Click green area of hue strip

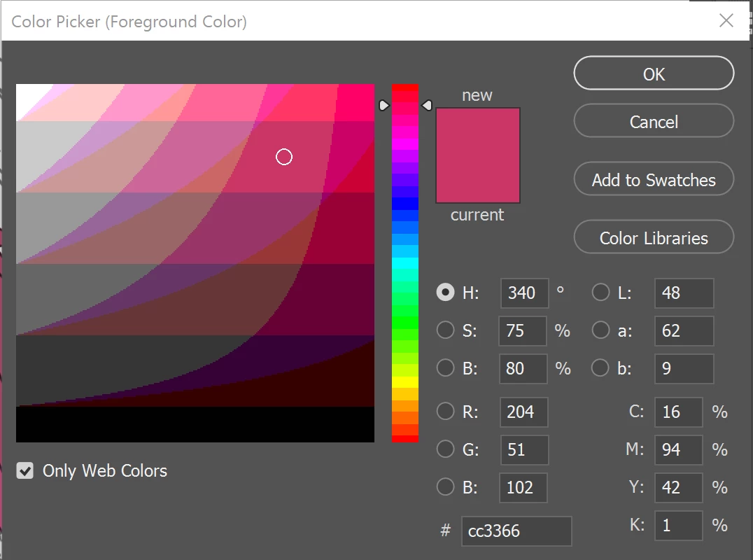pyautogui.click(x=404, y=317)
